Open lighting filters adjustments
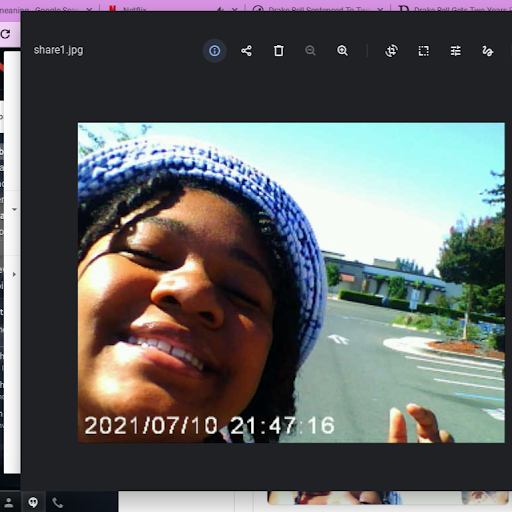This screenshot has width=512, height=512. [x=455, y=51]
